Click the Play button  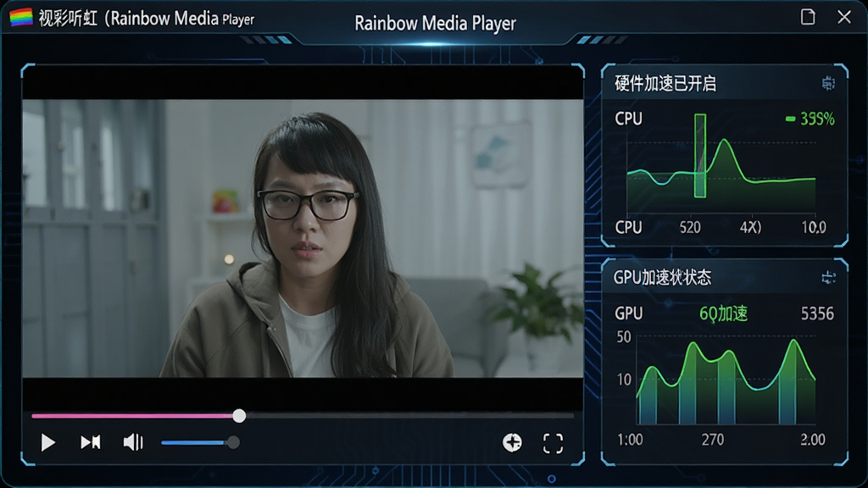coord(48,442)
